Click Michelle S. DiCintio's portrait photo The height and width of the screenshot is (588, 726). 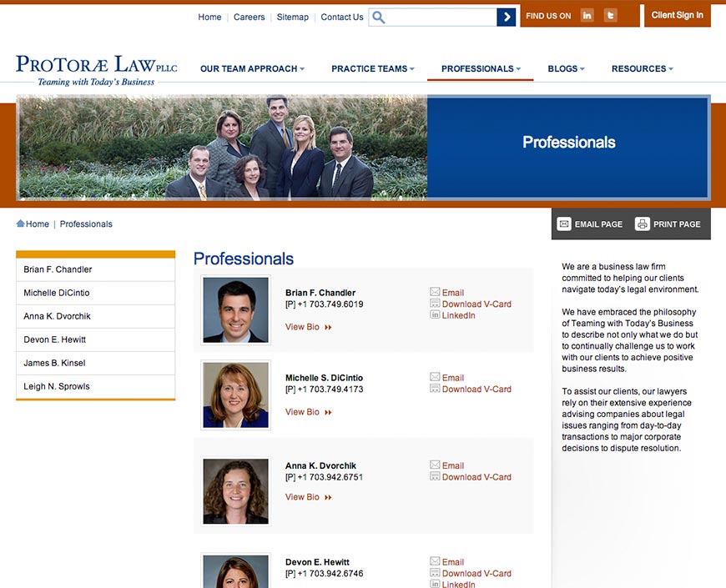pos(235,395)
